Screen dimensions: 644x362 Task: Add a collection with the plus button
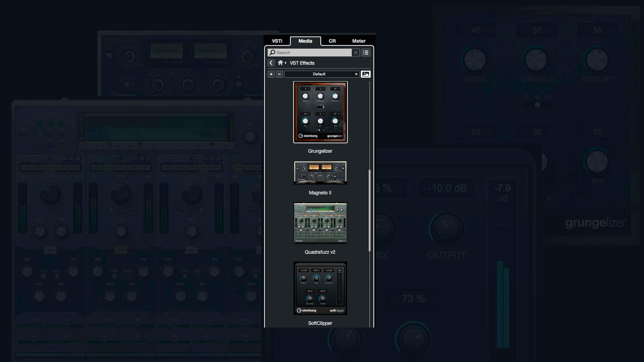(x=271, y=74)
